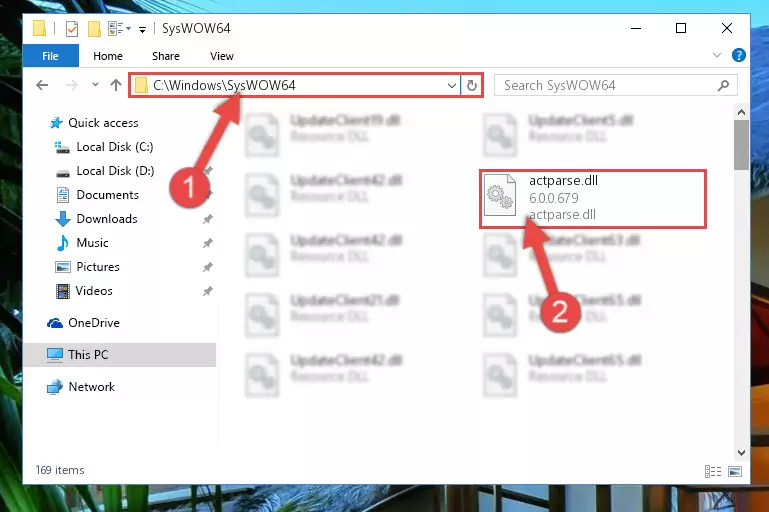
Task: Open Music in the navigation pane
Action: coord(92,243)
